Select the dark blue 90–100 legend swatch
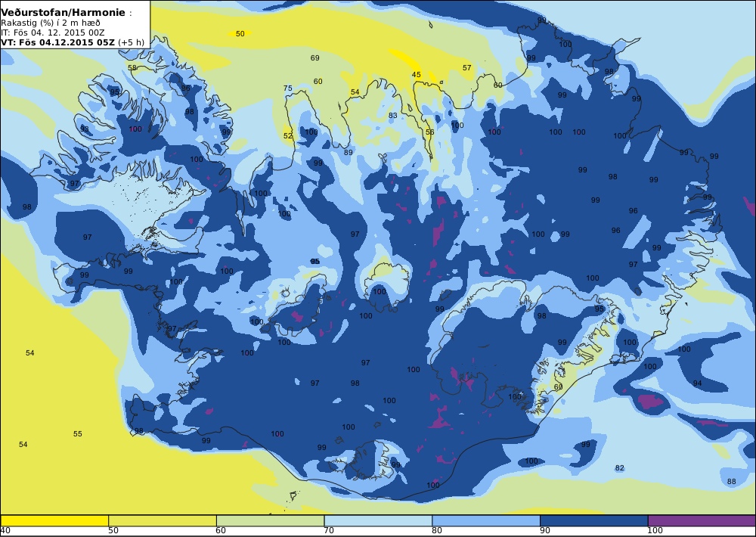This screenshot has width=756, height=537. click(594, 520)
